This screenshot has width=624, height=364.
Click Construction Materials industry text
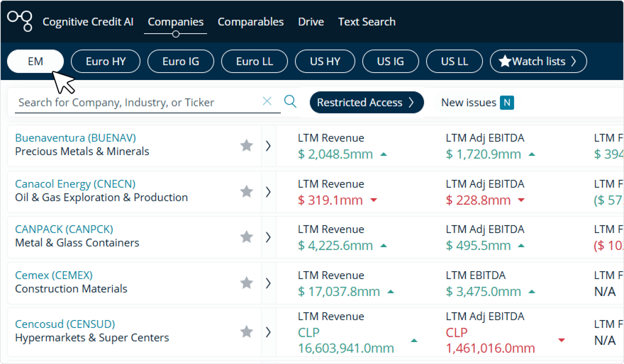click(x=71, y=289)
